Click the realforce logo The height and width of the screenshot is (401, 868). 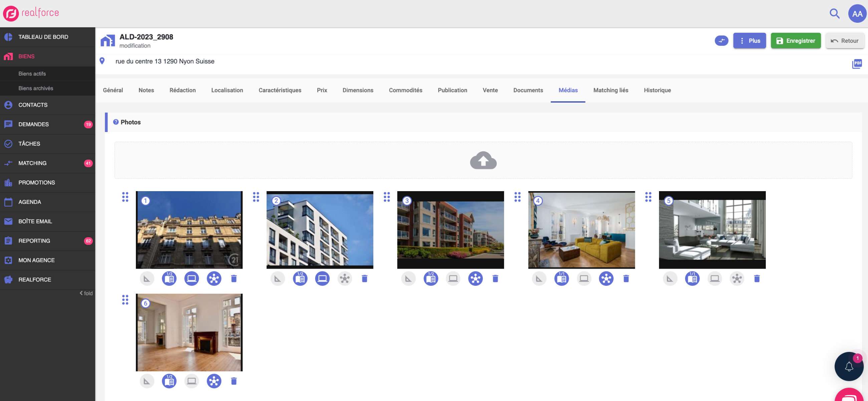31,13
